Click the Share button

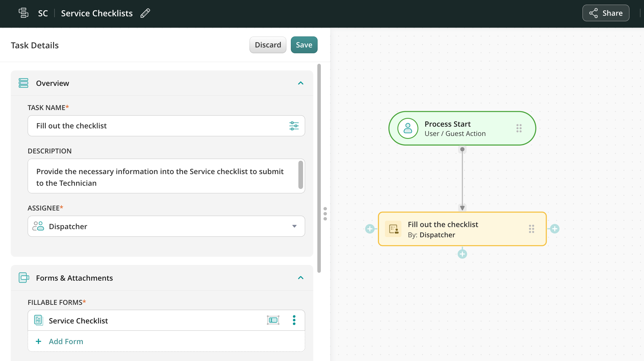click(x=606, y=13)
